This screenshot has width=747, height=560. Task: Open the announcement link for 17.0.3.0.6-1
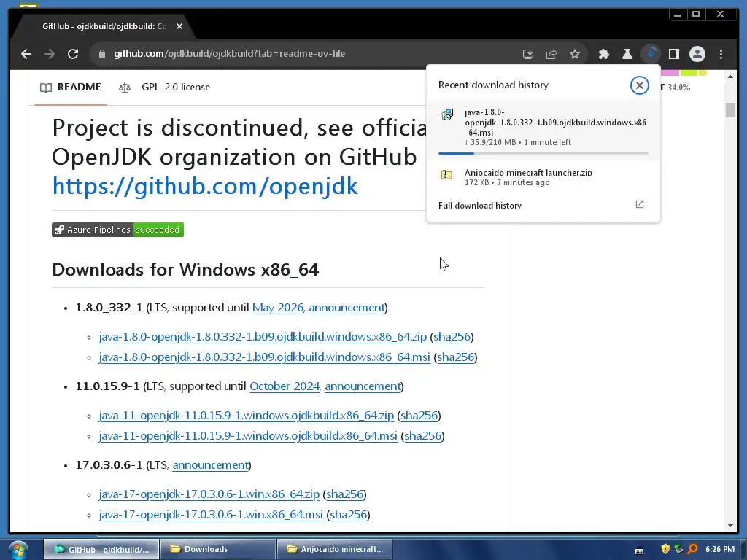[210, 465]
